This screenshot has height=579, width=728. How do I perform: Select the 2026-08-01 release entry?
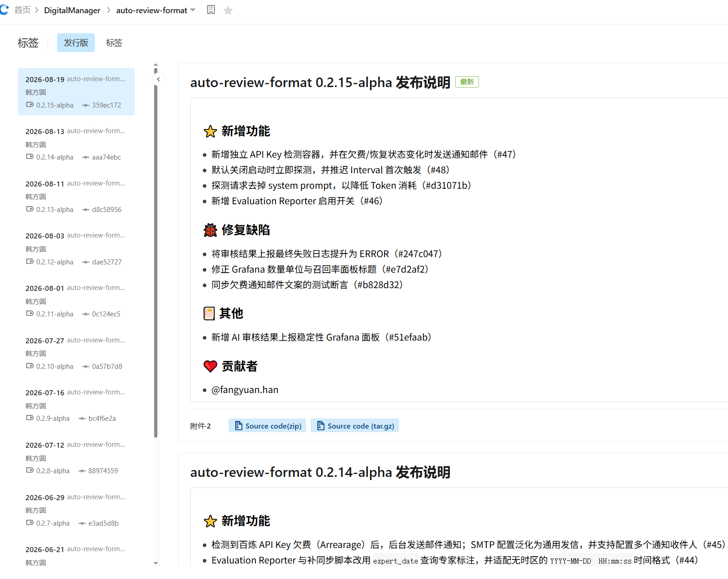(76, 301)
